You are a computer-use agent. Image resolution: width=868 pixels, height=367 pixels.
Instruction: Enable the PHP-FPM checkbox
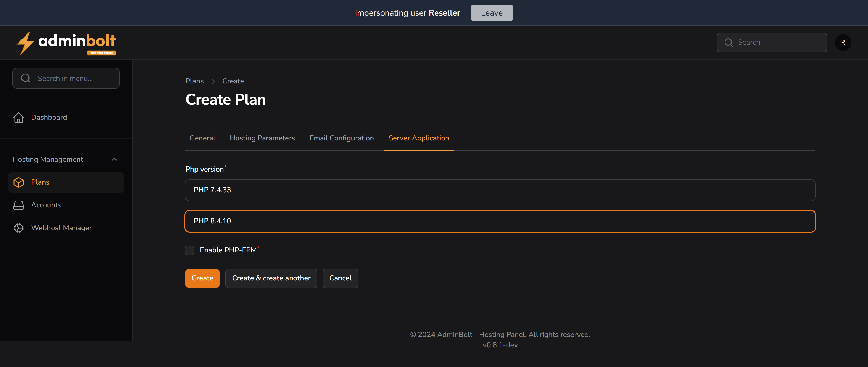click(x=189, y=250)
